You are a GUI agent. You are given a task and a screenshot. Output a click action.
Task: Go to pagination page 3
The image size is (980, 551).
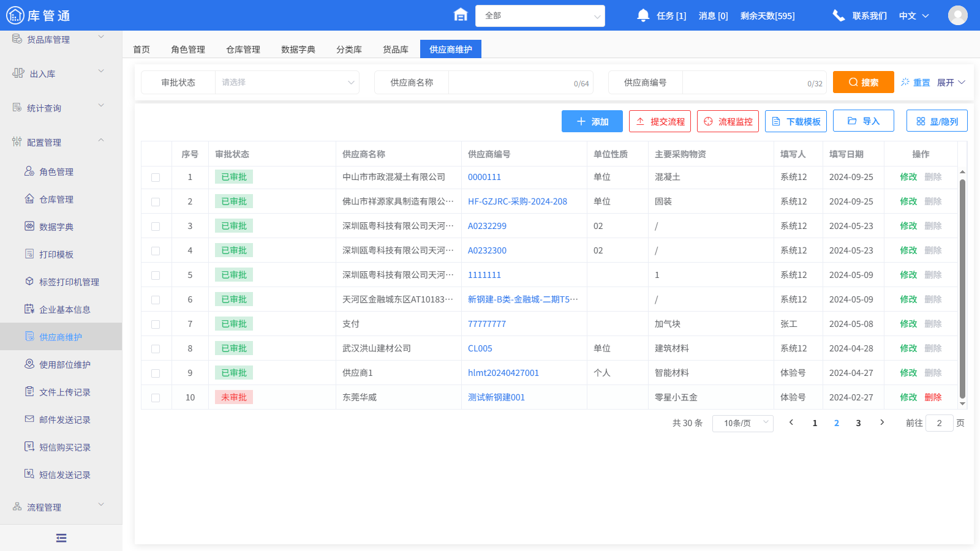pyautogui.click(x=858, y=423)
